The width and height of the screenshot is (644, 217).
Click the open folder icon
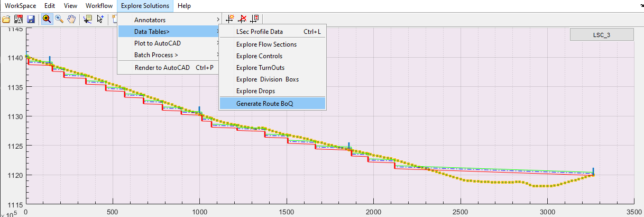[6, 19]
